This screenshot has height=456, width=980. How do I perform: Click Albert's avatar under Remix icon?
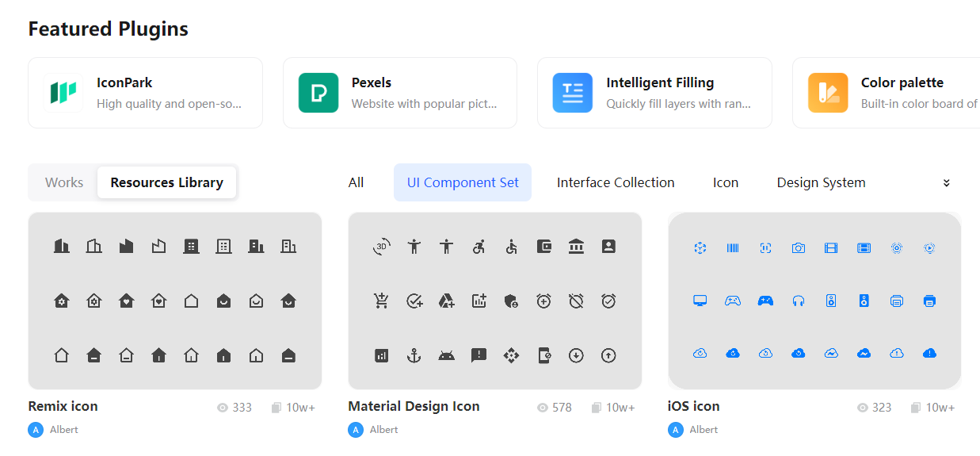pyautogui.click(x=36, y=430)
